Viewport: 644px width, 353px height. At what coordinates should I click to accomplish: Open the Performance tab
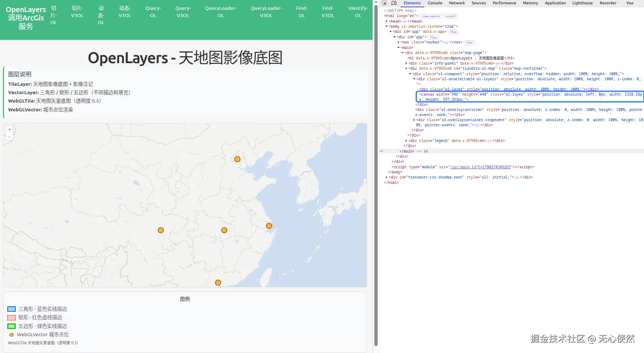point(504,3)
